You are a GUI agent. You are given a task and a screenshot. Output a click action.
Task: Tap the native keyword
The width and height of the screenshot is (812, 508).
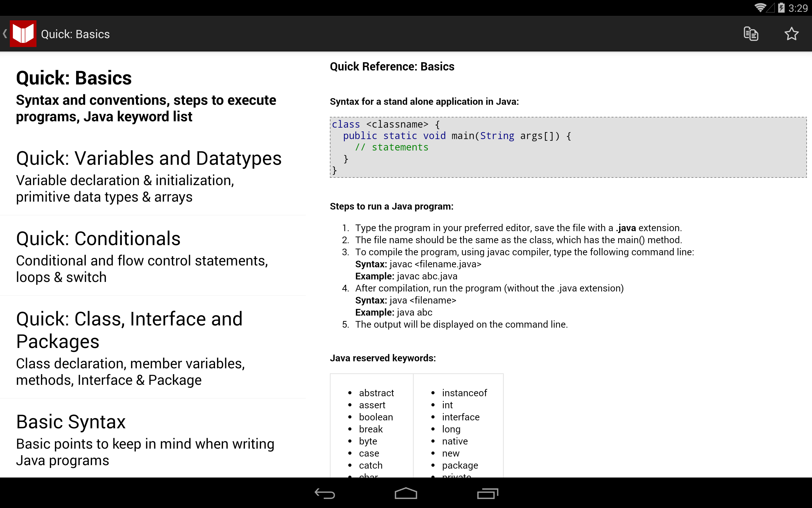(x=455, y=441)
